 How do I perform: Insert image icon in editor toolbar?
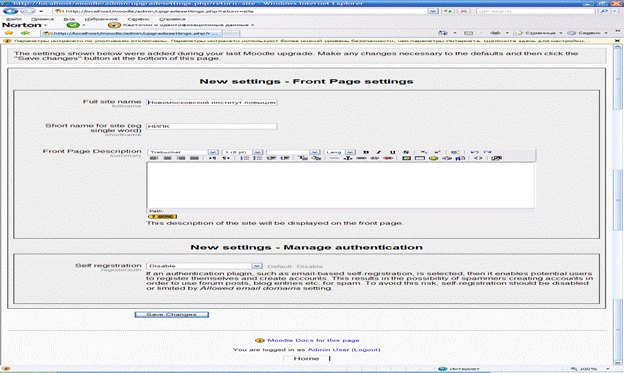[406, 158]
